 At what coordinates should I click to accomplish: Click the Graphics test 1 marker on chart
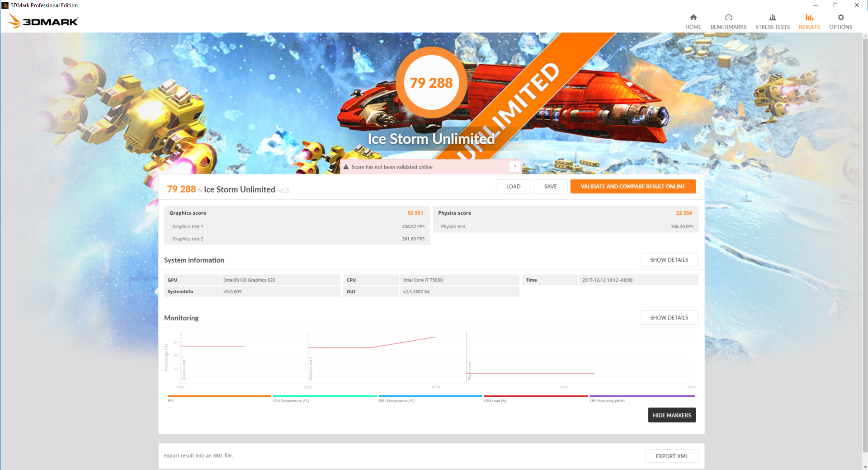pos(184,368)
